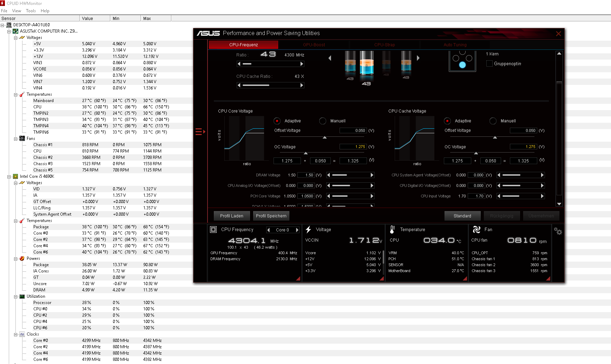Adjust the CPU Cache Offset Voltage slider

[495, 137]
